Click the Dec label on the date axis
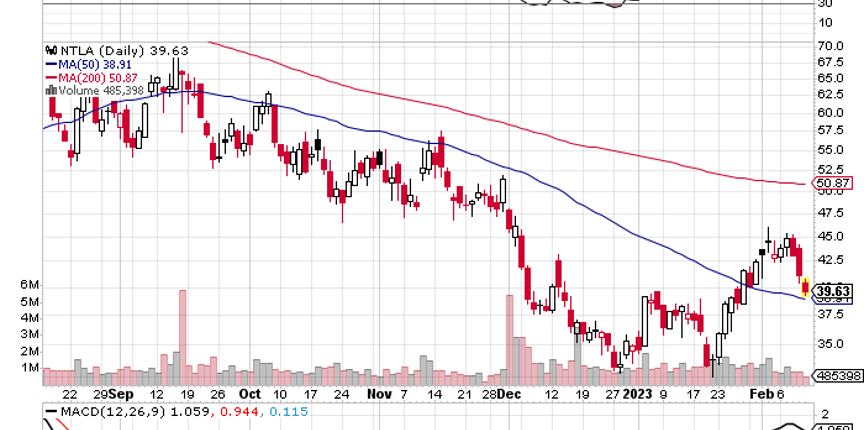The width and height of the screenshot is (864, 430). [508, 395]
